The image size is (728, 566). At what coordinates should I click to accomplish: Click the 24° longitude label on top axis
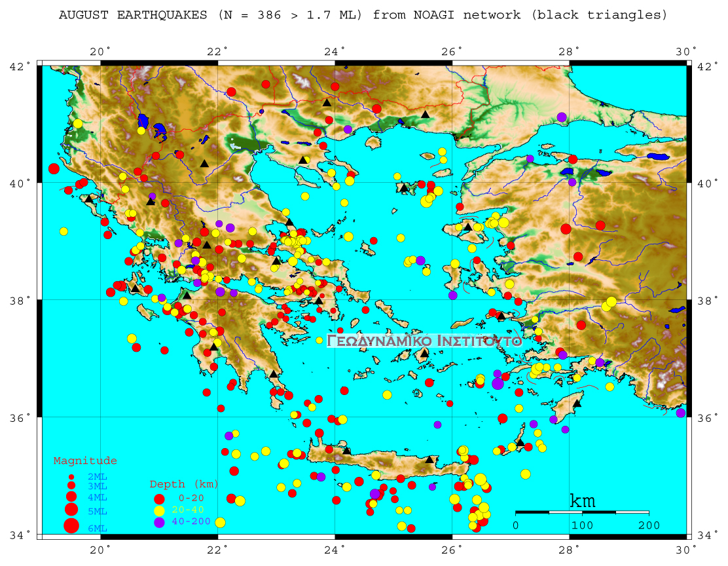(x=335, y=52)
